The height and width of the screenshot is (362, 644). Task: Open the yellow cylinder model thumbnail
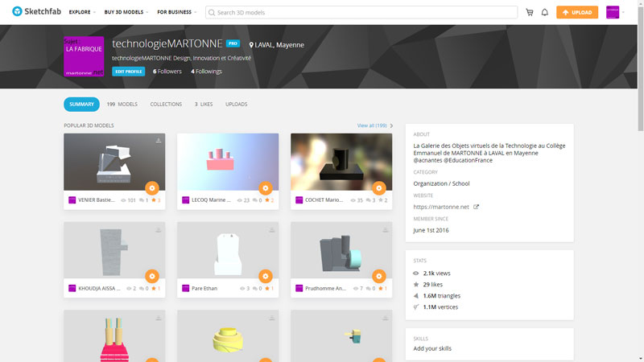pyautogui.click(x=228, y=336)
